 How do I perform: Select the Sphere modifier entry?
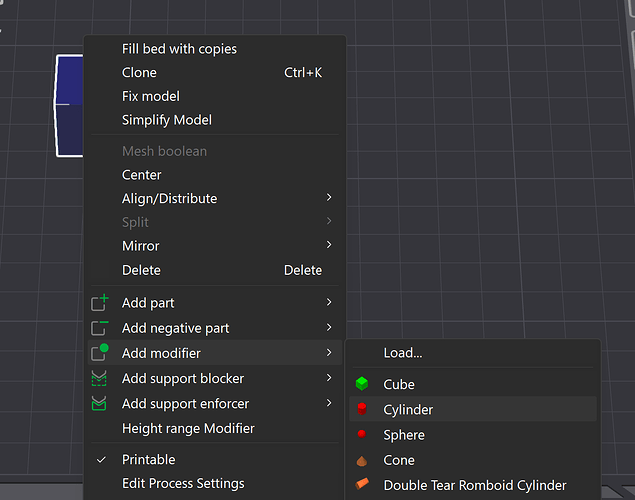click(473, 435)
